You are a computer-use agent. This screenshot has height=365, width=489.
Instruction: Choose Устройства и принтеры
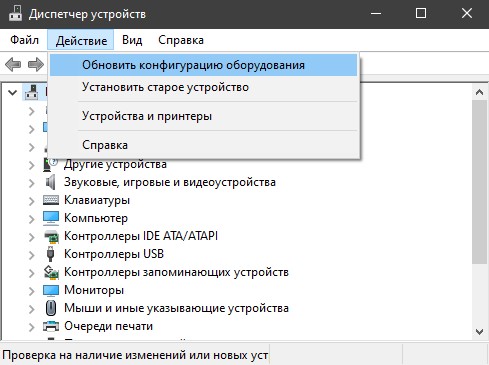[x=203, y=116]
